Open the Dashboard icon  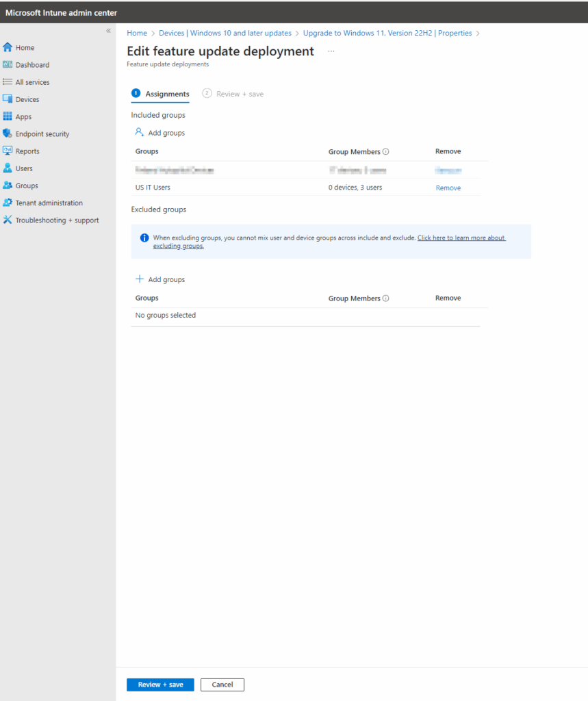[x=6, y=64]
